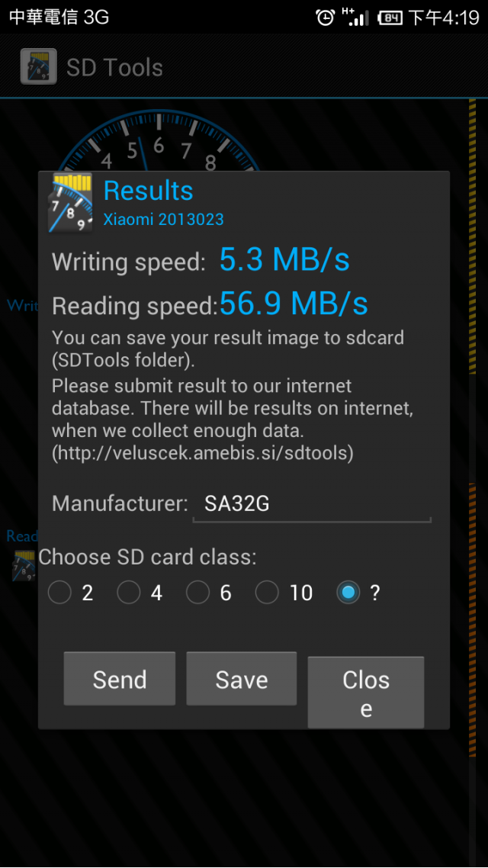
Task: Select SD card class 4
Action: tap(129, 593)
